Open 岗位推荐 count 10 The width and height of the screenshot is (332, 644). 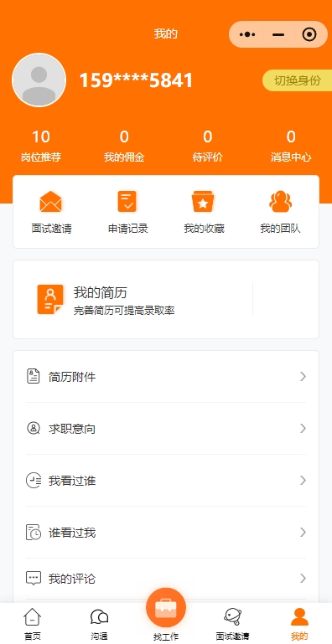pyautogui.click(x=41, y=147)
